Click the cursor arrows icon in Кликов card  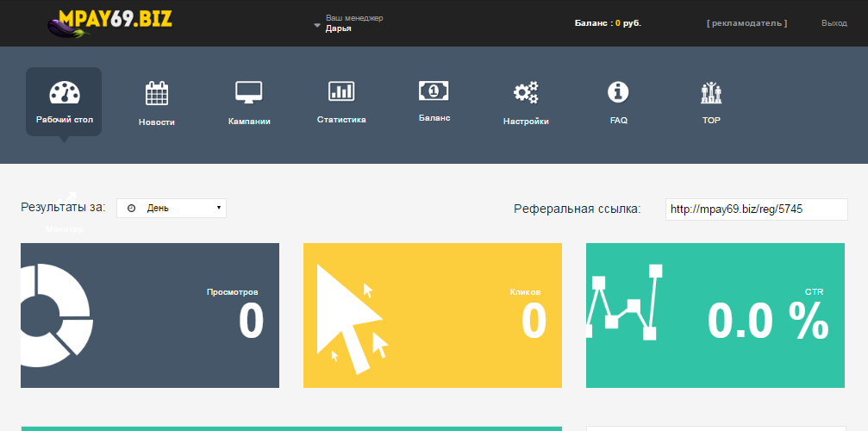click(x=352, y=319)
